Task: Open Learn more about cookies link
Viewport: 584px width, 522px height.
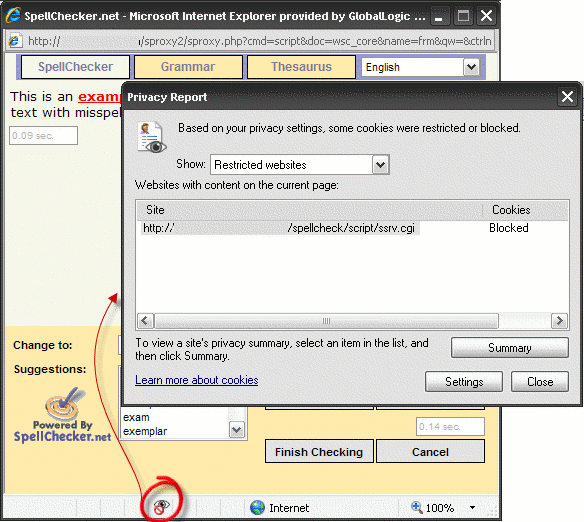Action: pos(197,380)
